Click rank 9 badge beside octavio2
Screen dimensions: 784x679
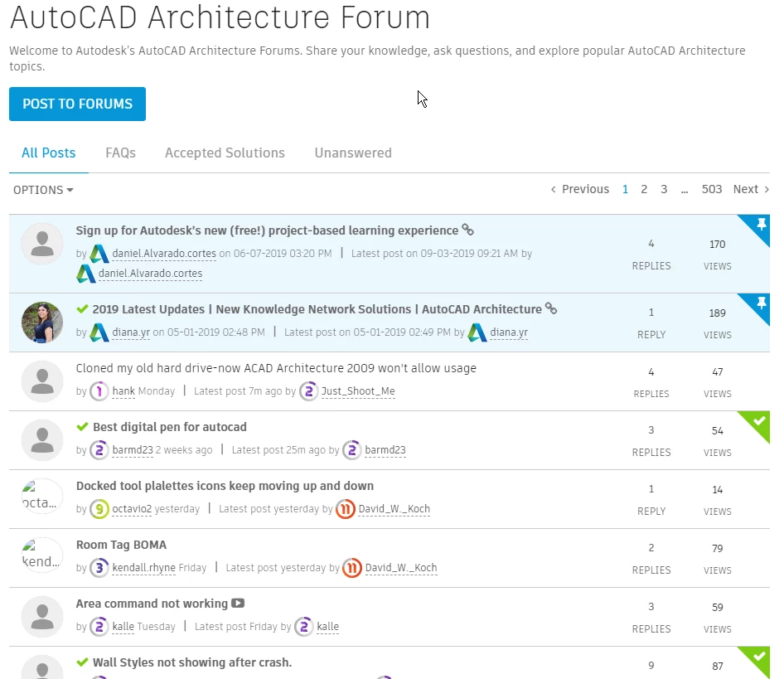coord(99,509)
